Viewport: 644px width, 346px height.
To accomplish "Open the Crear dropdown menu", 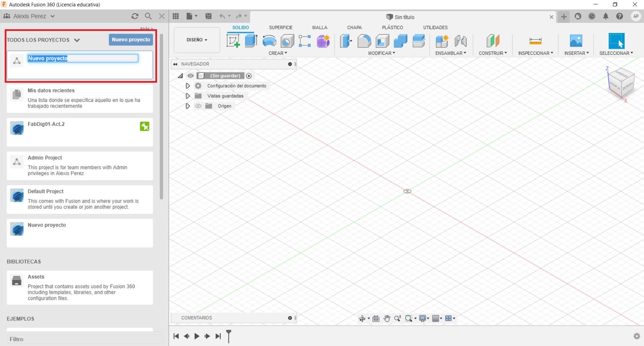I will pos(278,53).
